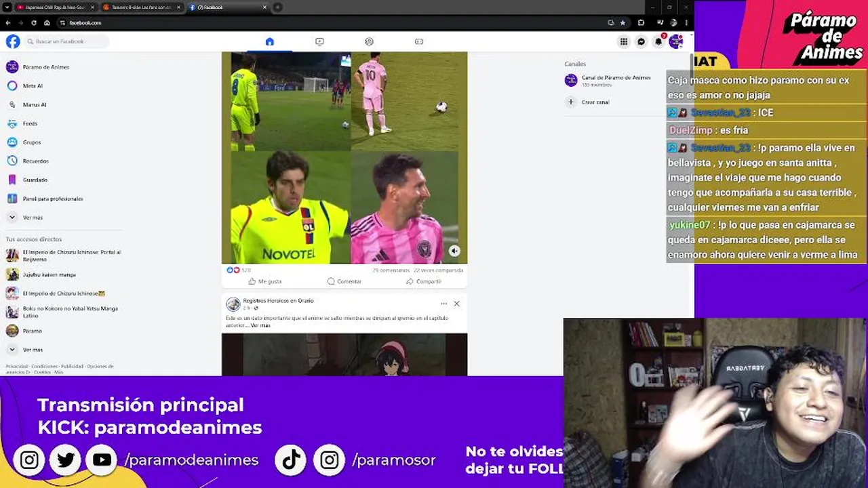Switch to Japanese Chill Rap browser tab
The height and width of the screenshot is (488, 868).
(x=54, y=7)
